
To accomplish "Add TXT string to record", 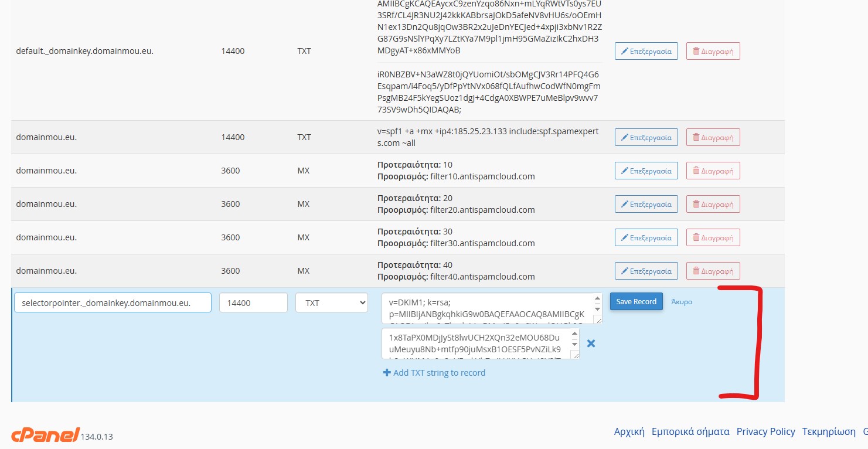I will (x=434, y=373).
